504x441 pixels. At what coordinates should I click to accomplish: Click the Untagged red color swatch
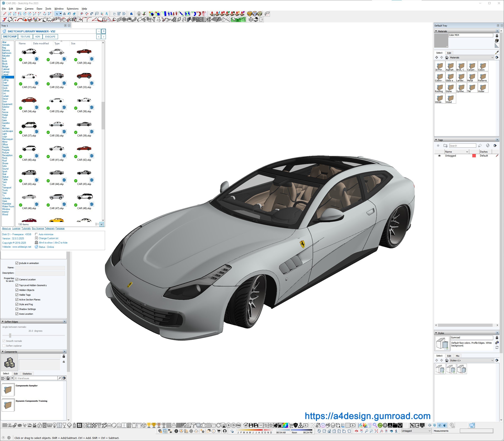[x=474, y=156]
